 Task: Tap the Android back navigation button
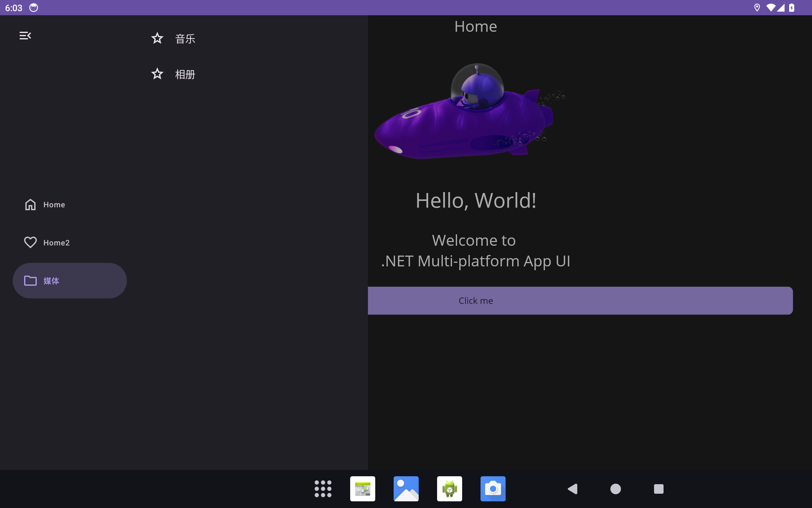click(x=573, y=489)
